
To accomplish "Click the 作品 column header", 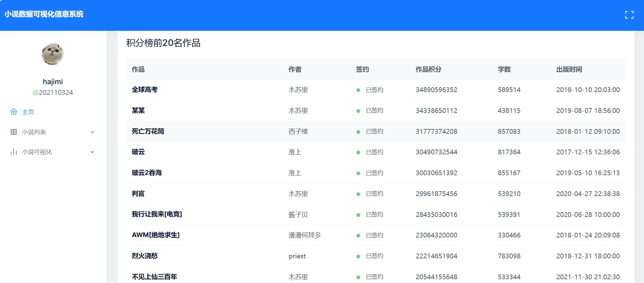I will pyautogui.click(x=138, y=69).
